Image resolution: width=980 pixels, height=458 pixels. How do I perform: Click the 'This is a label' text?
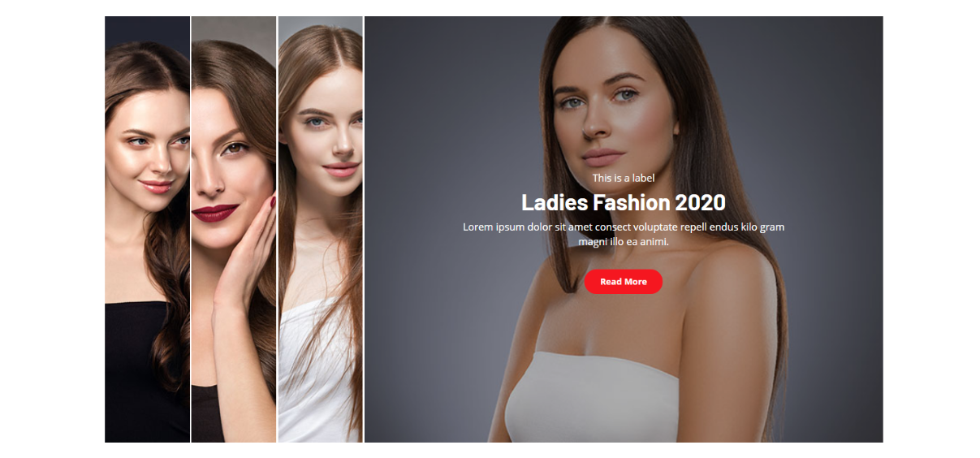click(623, 178)
